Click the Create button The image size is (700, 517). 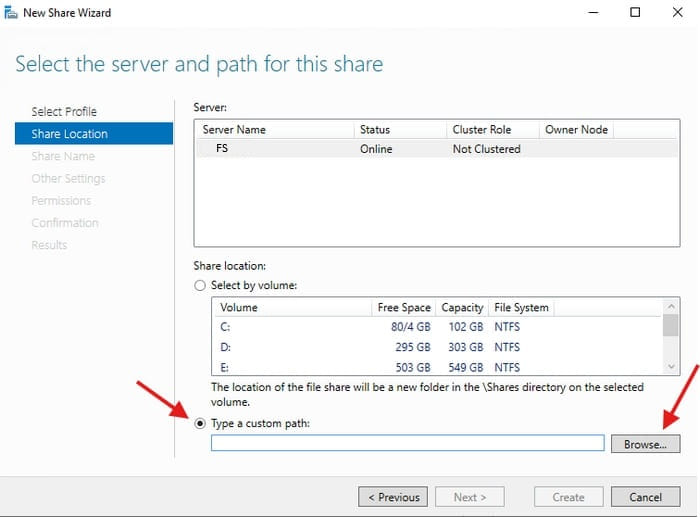tap(568, 497)
